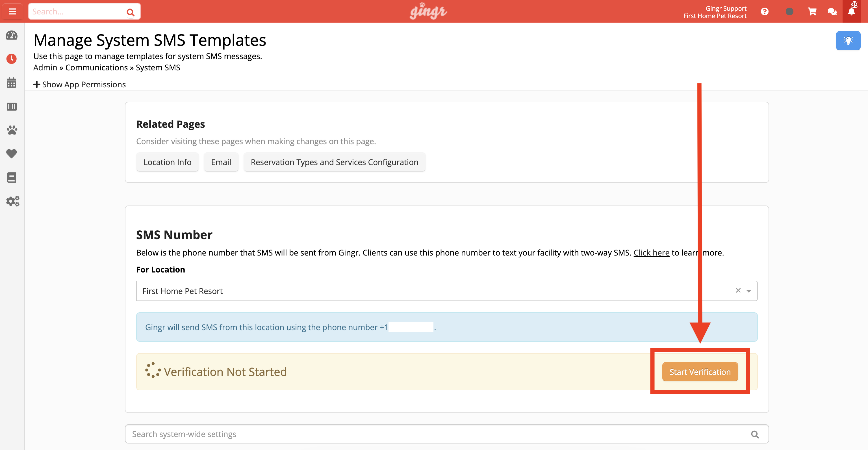Focus Search system-wide settings field
Image resolution: width=868 pixels, height=450 pixels.
pos(447,434)
